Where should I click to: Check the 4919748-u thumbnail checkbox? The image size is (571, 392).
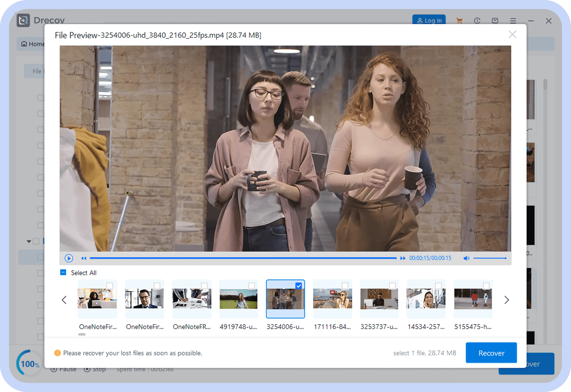pyautogui.click(x=252, y=286)
